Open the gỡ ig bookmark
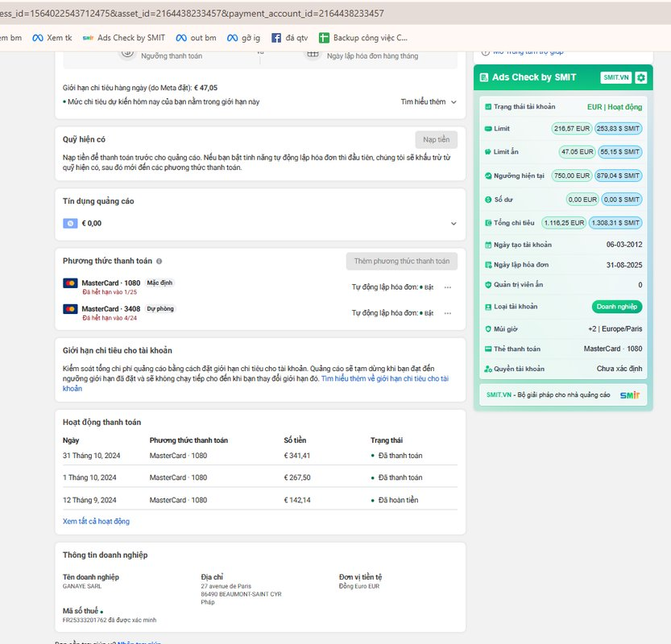This screenshot has height=644, width=671. 243,38
